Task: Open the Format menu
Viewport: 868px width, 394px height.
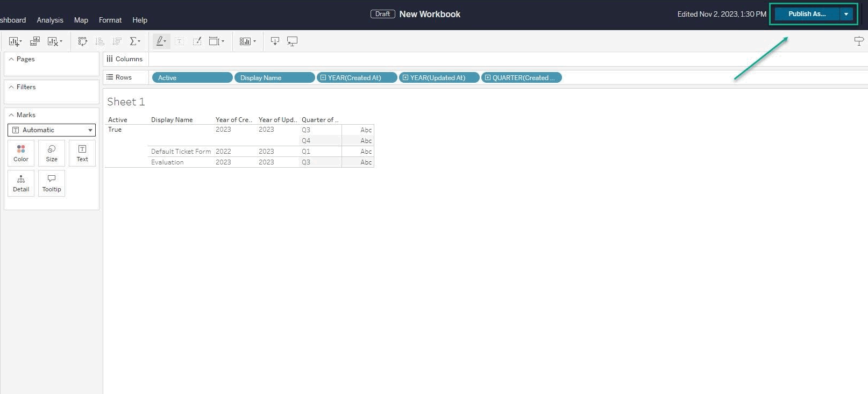Action: pos(110,20)
